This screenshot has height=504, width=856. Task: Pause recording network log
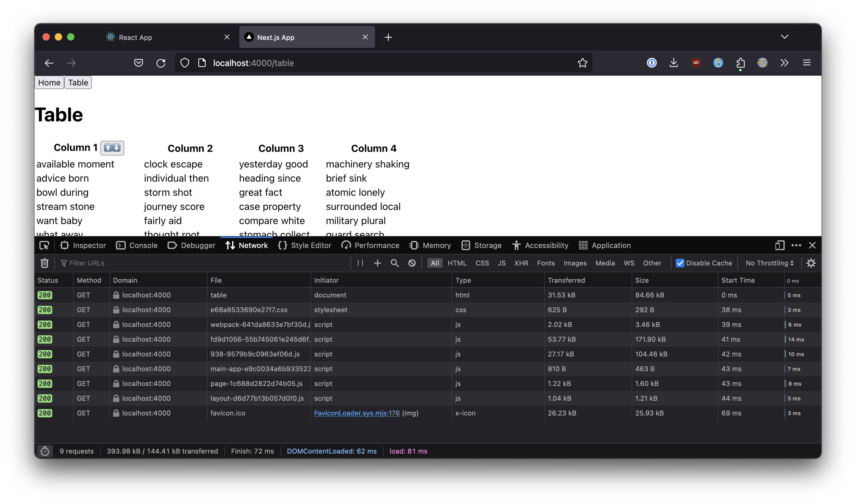pyautogui.click(x=360, y=263)
